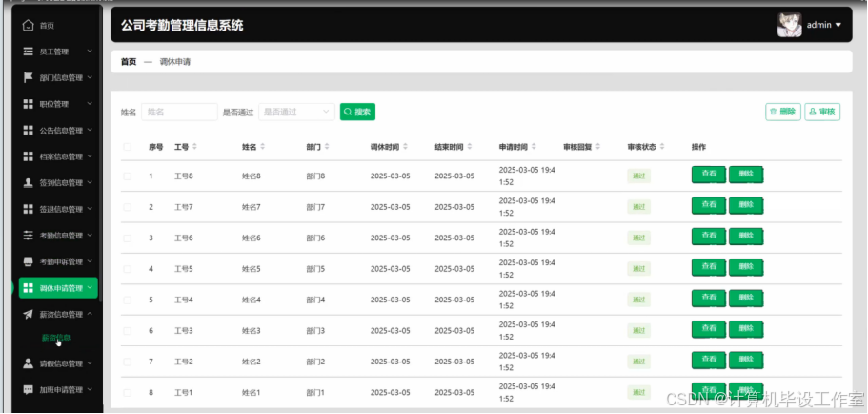
Task: Click the 公告信息管理 grid icon
Action: 28,131
